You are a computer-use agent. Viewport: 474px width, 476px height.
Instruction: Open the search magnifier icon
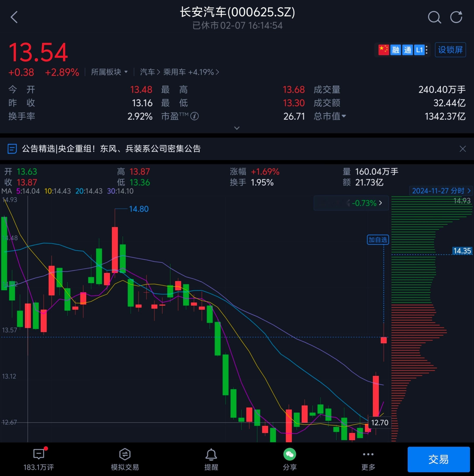coord(434,17)
